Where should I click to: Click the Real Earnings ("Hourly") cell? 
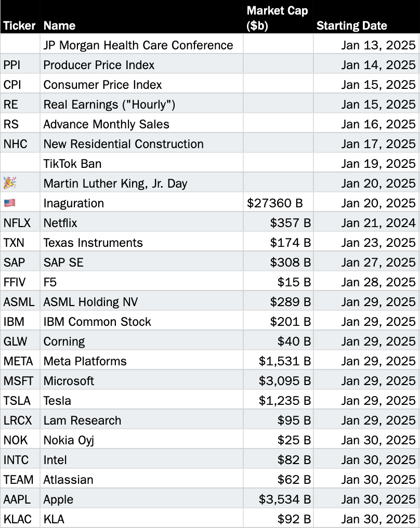[x=109, y=104]
